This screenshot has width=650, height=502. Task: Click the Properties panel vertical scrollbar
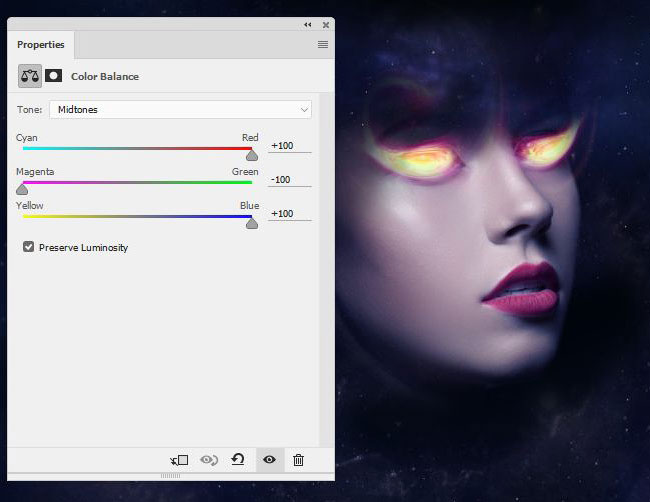(x=327, y=269)
